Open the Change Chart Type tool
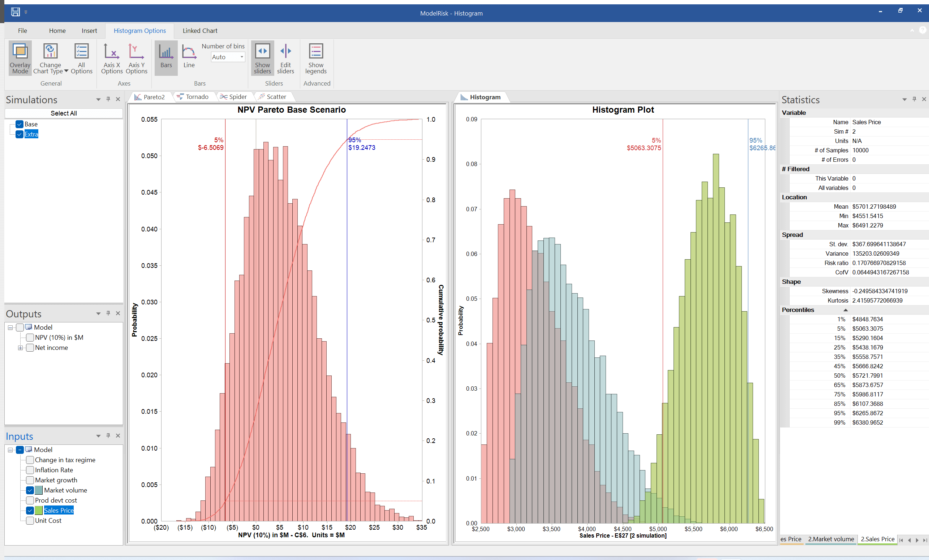This screenshot has height=560, width=929. (50, 58)
